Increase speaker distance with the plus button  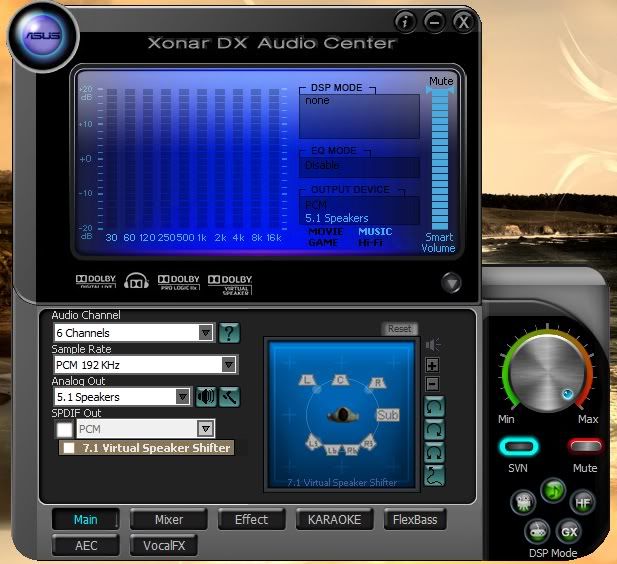(432, 365)
